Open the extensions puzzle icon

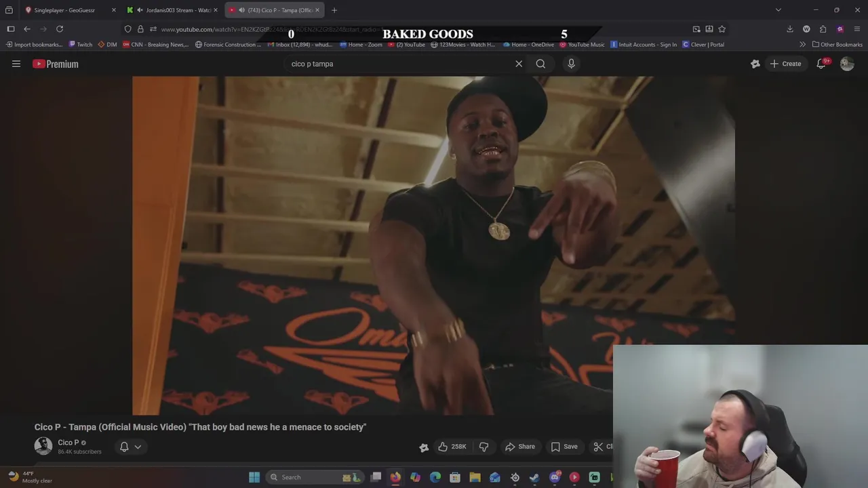click(823, 29)
